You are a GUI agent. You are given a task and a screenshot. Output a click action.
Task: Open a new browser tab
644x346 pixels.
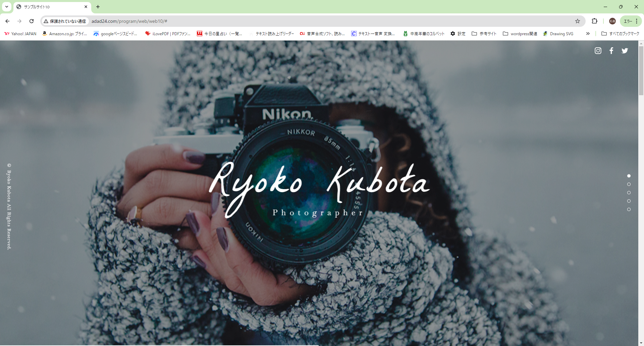click(98, 7)
